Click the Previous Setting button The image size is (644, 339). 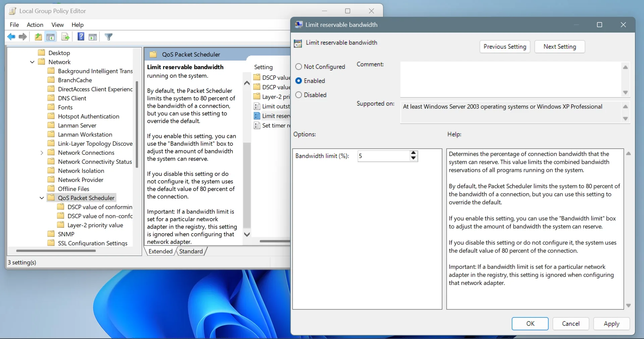coord(505,47)
